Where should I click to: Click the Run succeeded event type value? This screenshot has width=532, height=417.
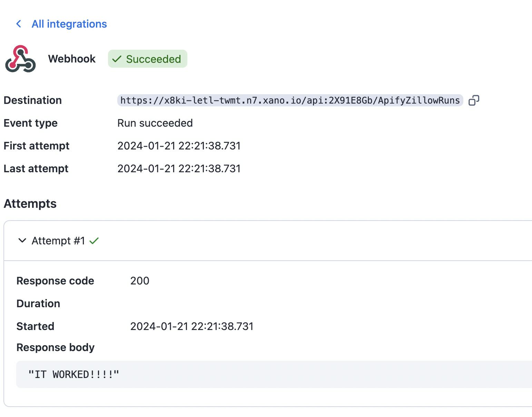pyautogui.click(x=155, y=123)
